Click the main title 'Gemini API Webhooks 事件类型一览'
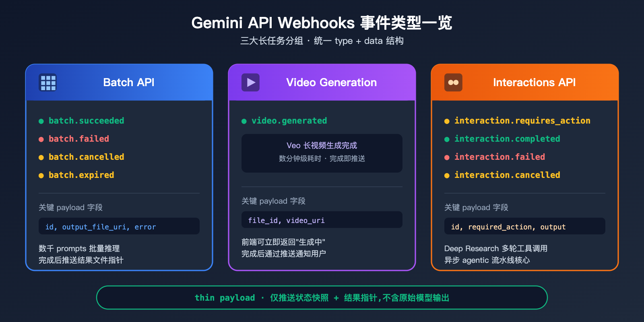The image size is (644, 322). 322,23
